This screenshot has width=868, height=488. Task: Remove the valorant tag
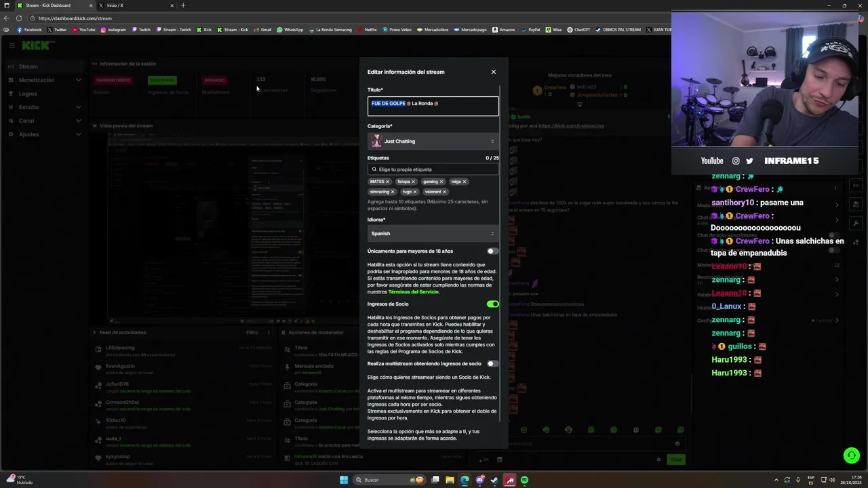444,192
